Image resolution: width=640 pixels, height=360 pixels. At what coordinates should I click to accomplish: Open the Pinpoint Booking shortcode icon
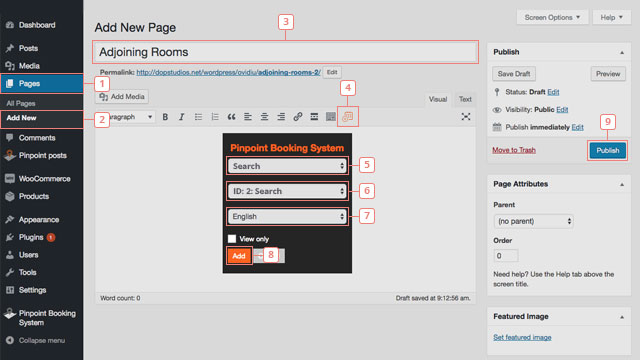[348, 117]
